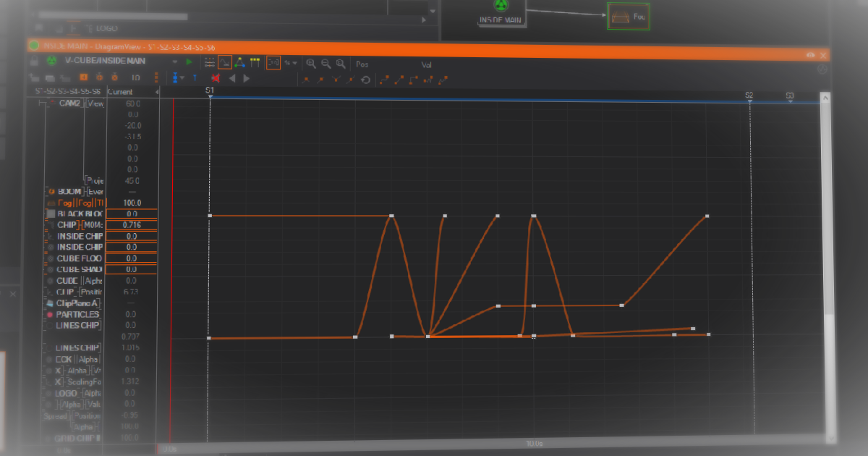Click the zoom in magnifier icon
Image resolution: width=868 pixels, height=456 pixels.
(311, 64)
